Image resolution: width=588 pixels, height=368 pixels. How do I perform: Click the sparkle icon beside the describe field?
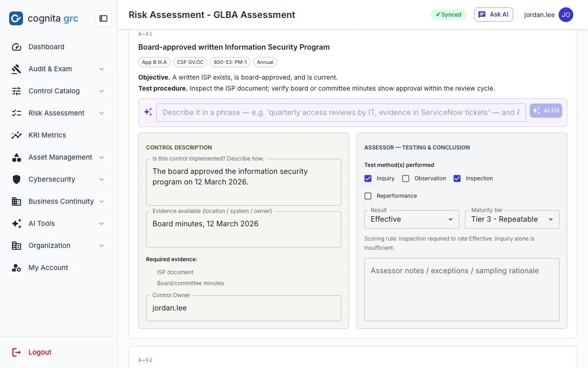click(x=148, y=112)
